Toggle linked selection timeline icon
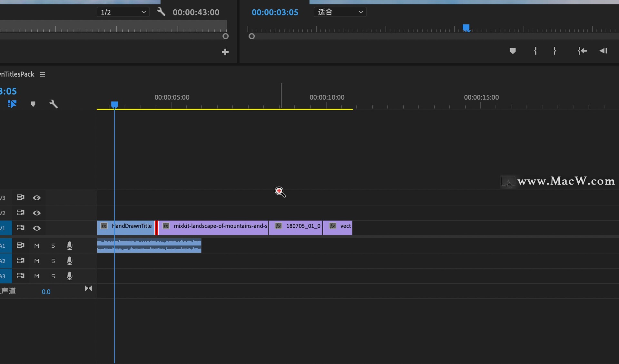 [12, 104]
